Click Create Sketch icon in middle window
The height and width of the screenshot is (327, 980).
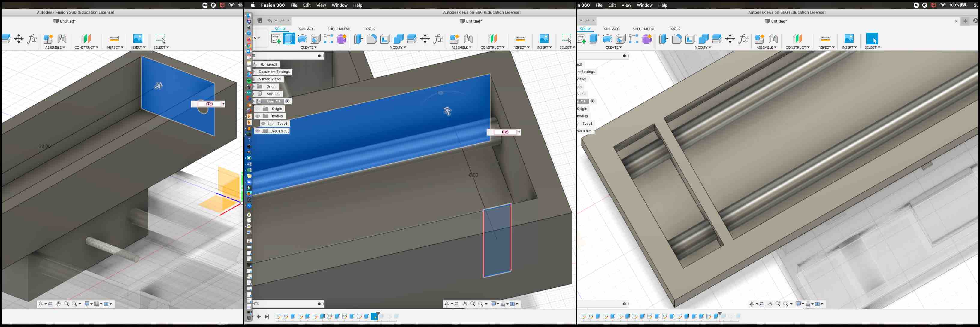point(276,38)
